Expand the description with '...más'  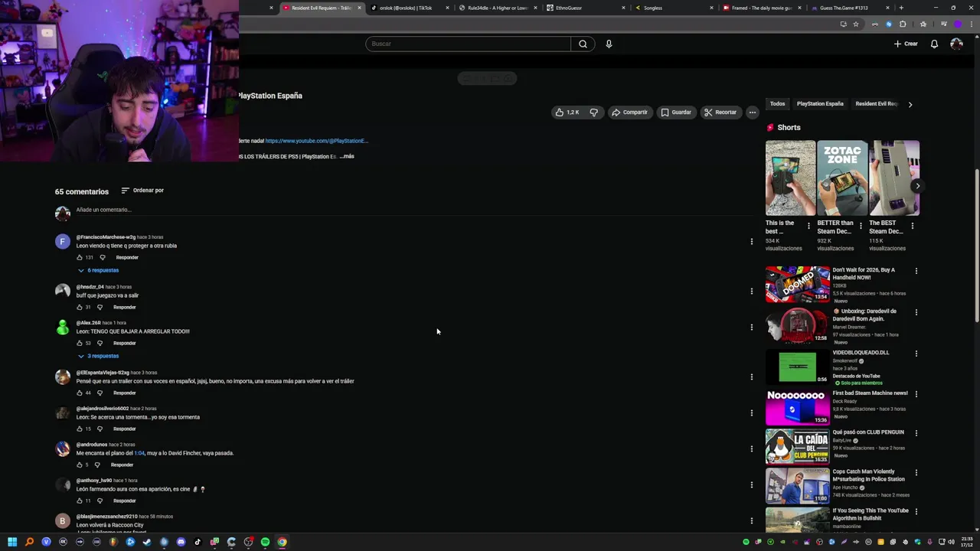tap(347, 156)
